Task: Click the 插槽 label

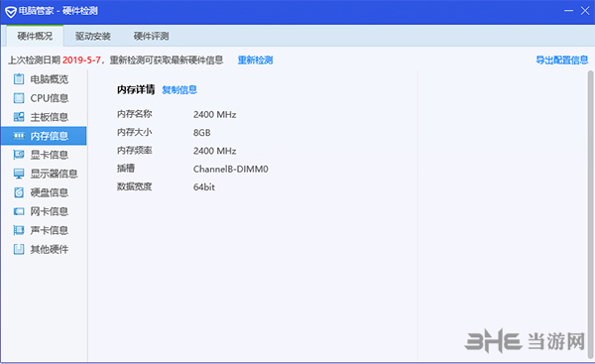Action: 126,169
